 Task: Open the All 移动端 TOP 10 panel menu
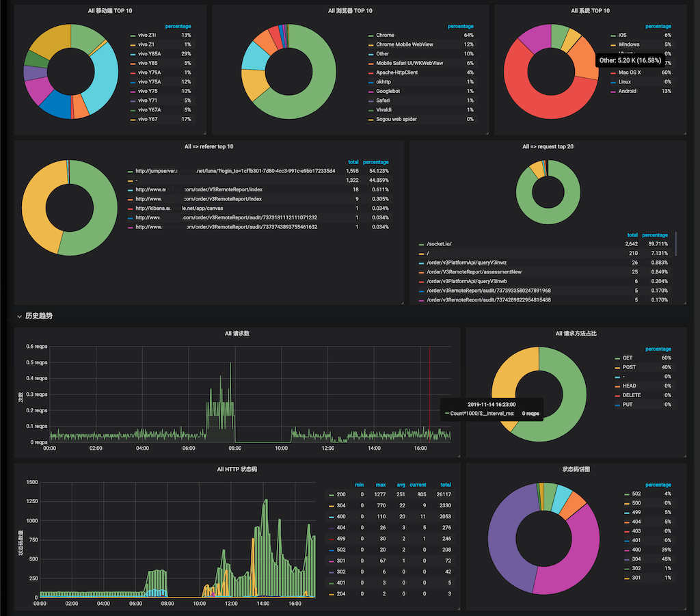click(x=110, y=11)
